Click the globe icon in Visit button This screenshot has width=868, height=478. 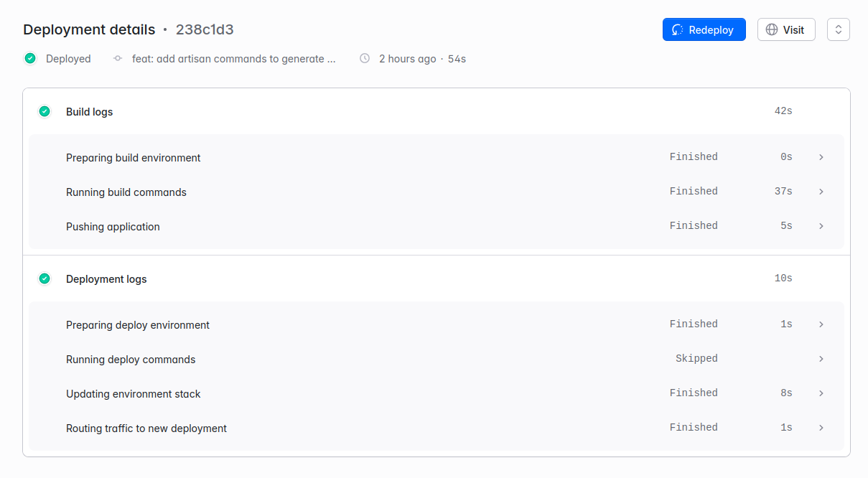(772, 30)
